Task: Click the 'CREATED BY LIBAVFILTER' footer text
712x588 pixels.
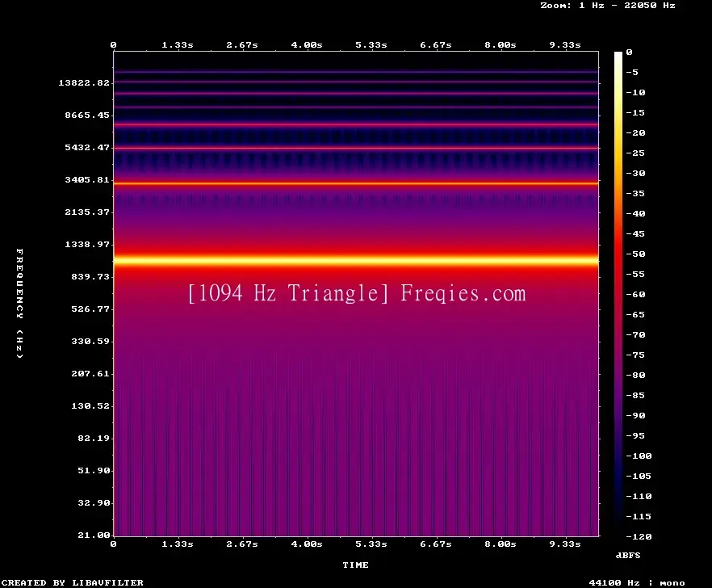Action: [x=72, y=582]
